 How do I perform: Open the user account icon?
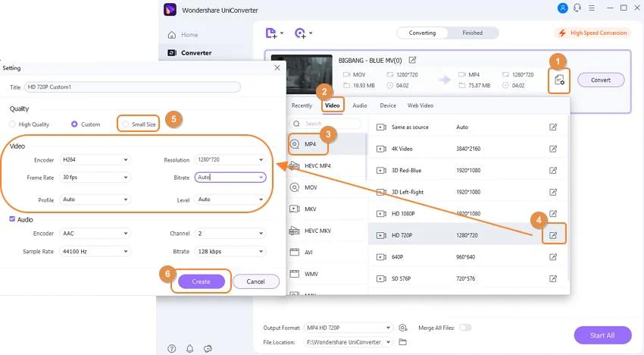tap(562, 8)
